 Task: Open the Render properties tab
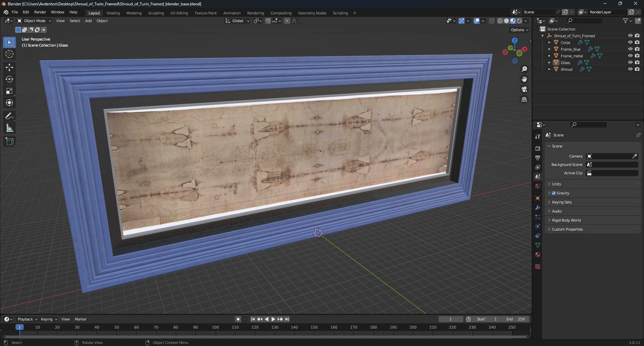pyautogui.click(x=538, y=148)
